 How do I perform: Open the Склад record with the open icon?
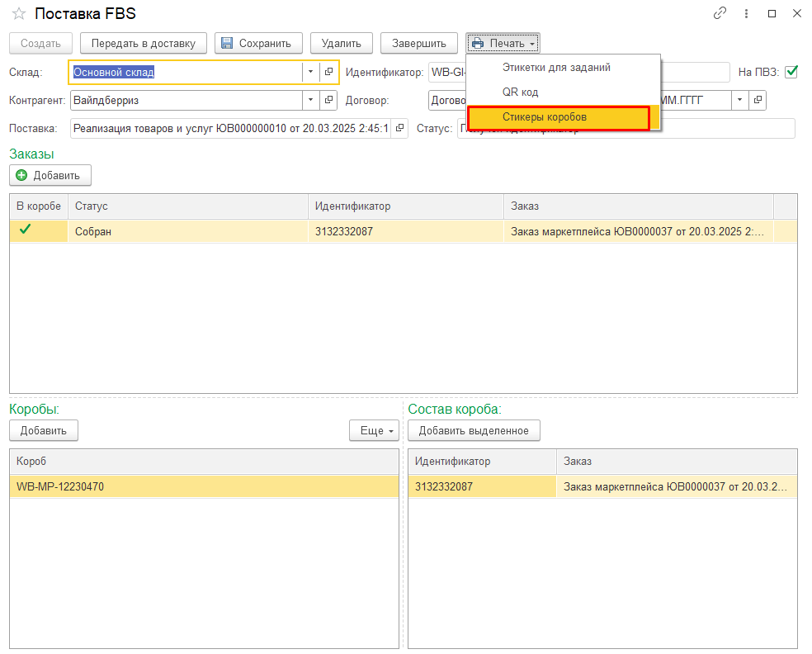pos(328,72)
